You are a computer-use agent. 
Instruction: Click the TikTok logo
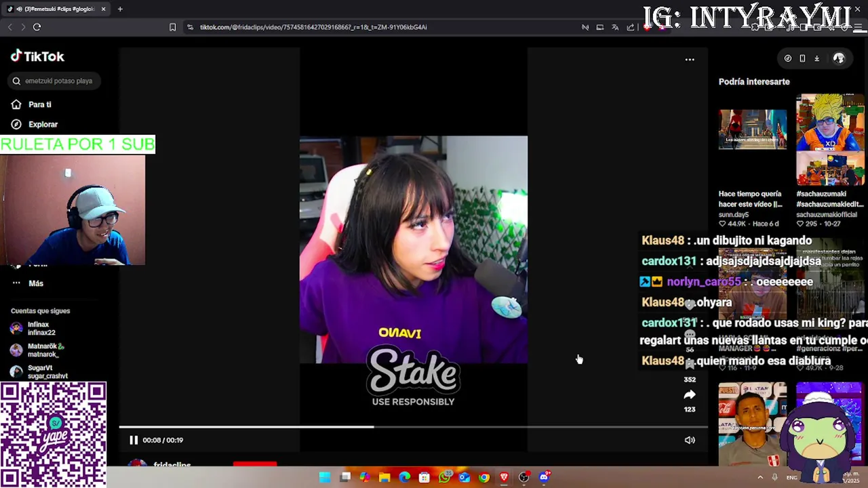coord(37,56)
